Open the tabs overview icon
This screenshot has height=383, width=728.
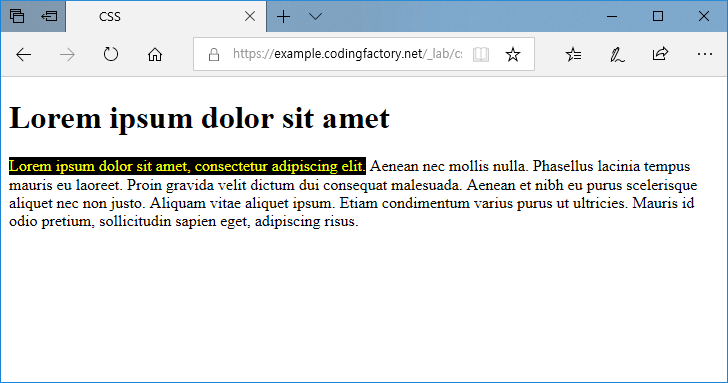(x=17, y=16)
